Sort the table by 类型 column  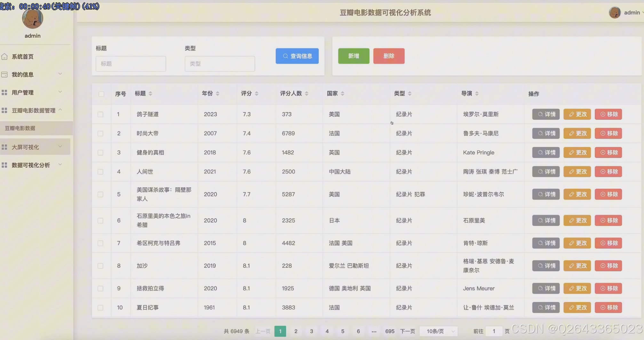click(x=409, y=93)
